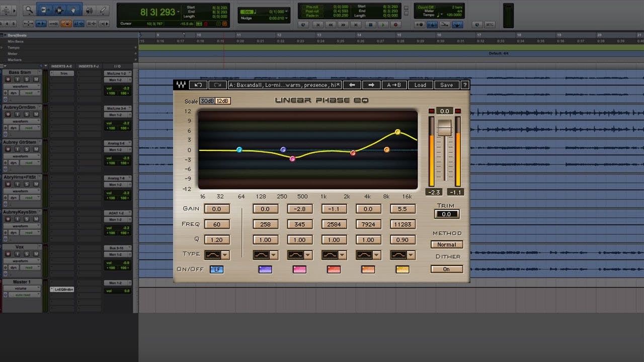Image resolution: width=644 pixels, height=362 pixels.
Task: Toggle the yellow band on/off button
Action: [403, 269]
